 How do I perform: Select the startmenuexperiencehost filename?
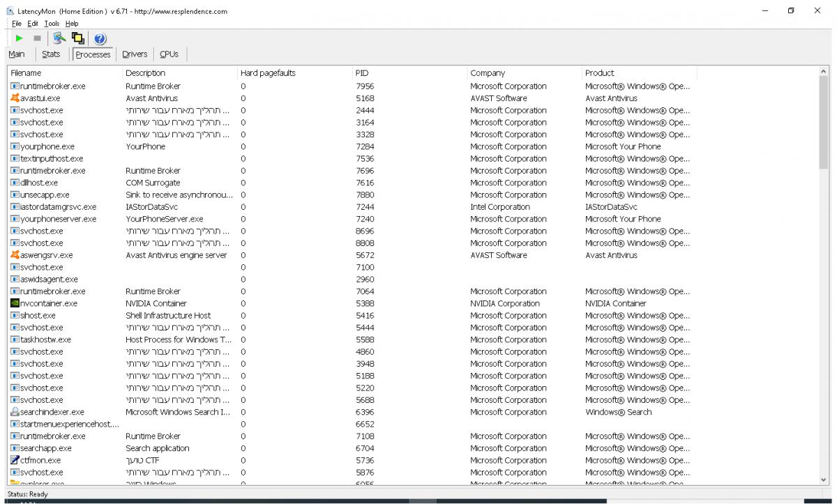point(70,424)
